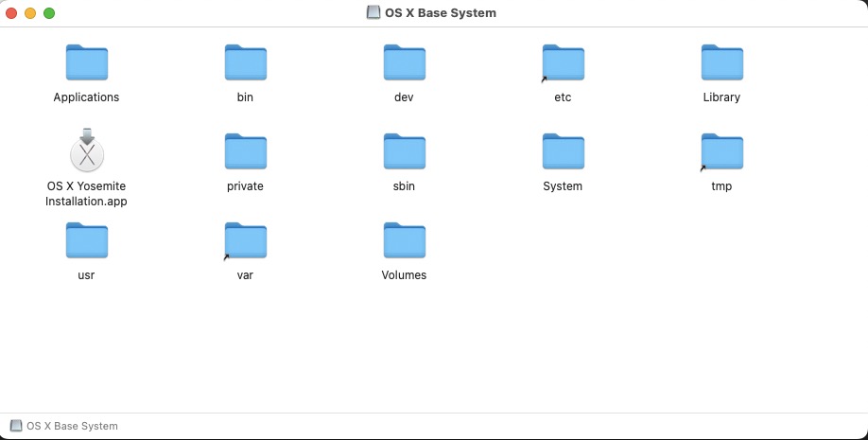
Task: Select the System folder icon
Action: 563,151
